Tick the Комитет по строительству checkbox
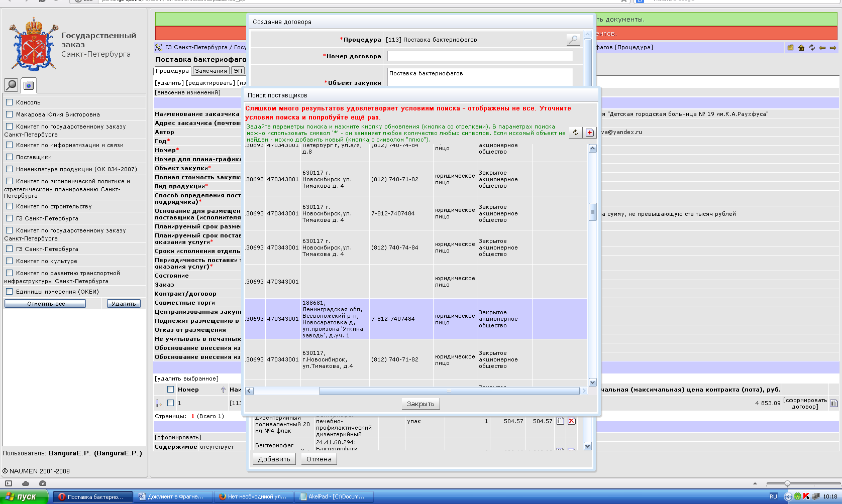This screenshot has width=842, height=504. [x=9, y=206]
